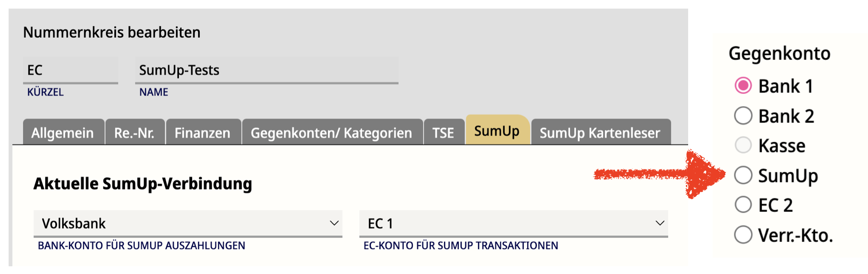Choose Verr.-Kto. as Gegenkonto

tap(743, 235)
